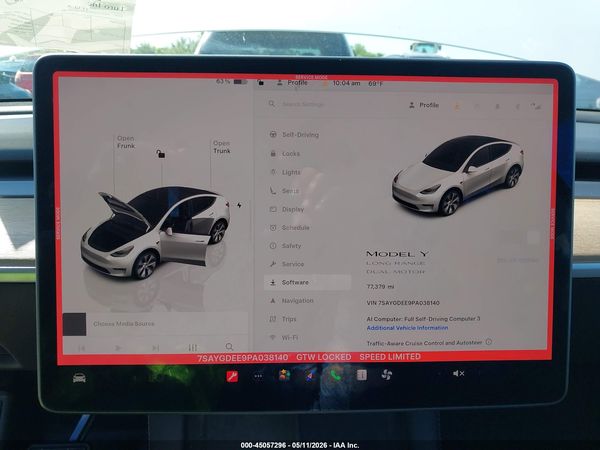
Task: Tap the unlock padlock above the car
Action: coord(160,154)
